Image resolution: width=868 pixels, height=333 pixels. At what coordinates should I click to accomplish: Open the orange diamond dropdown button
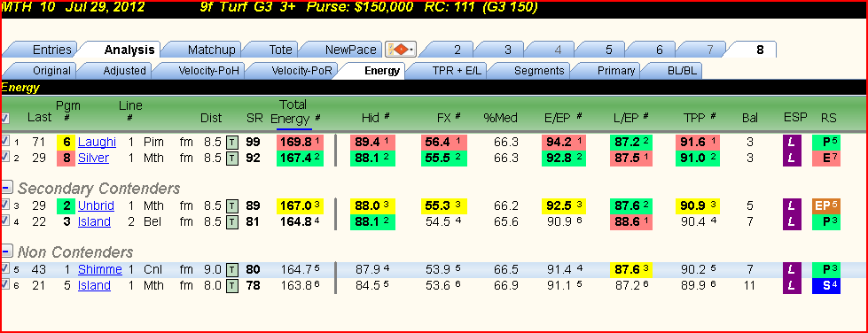(x=401, y=50)
